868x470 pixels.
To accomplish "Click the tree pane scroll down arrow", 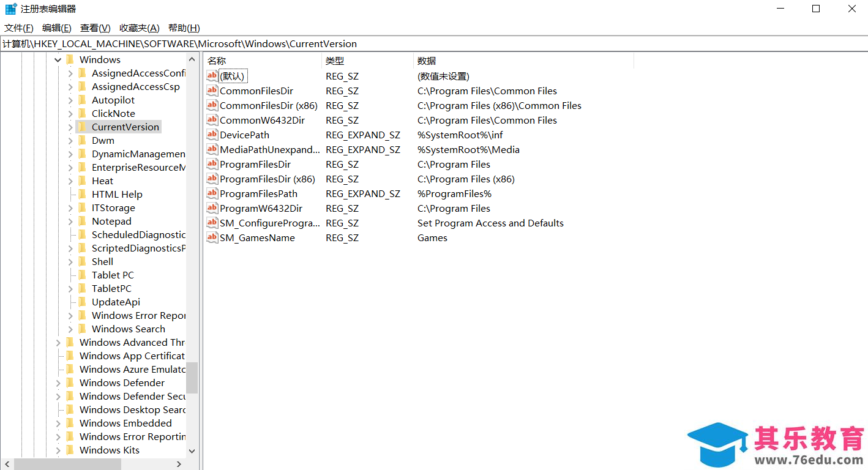I will 192,451.
